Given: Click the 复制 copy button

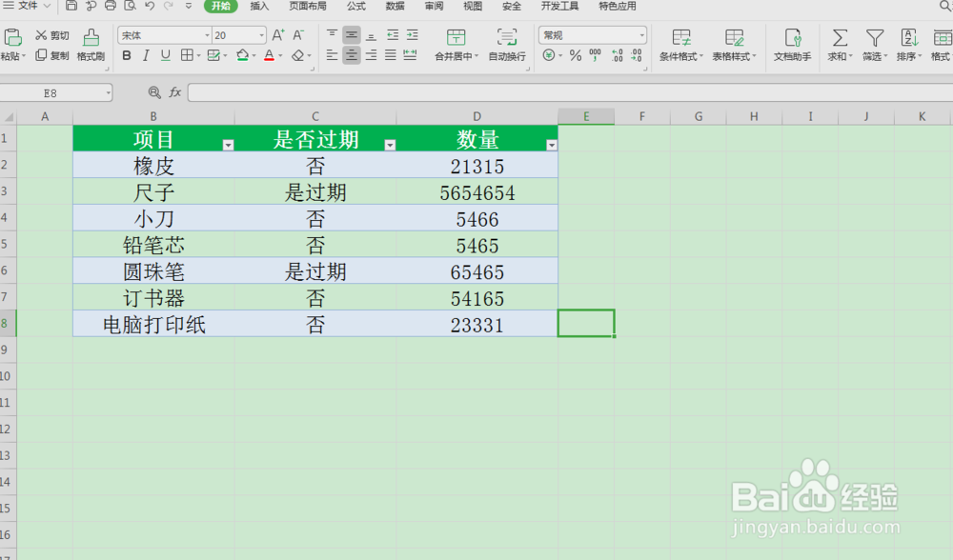Looking at the screenshot, I should [x=52, y=55].
